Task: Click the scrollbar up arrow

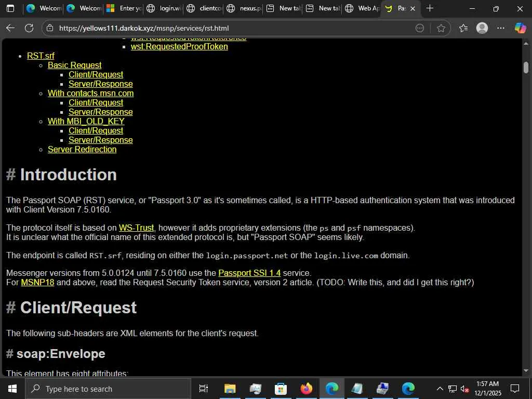Action: [526, 44]
